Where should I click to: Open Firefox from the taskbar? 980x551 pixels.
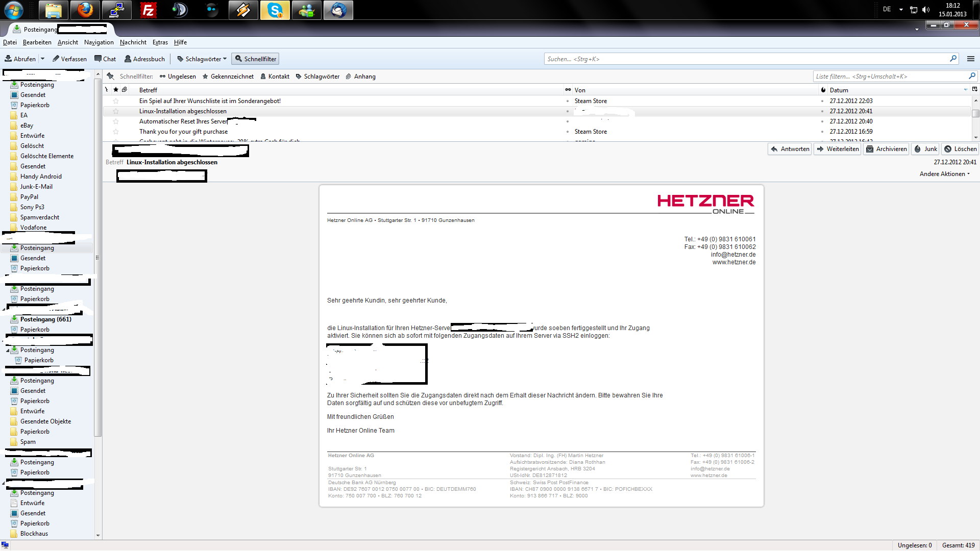85,10
